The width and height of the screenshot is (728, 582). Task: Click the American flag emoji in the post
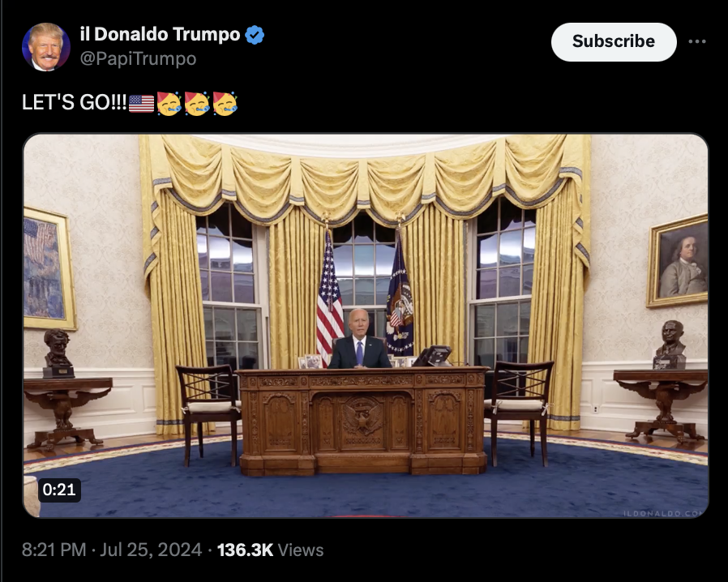click(141, 104)
